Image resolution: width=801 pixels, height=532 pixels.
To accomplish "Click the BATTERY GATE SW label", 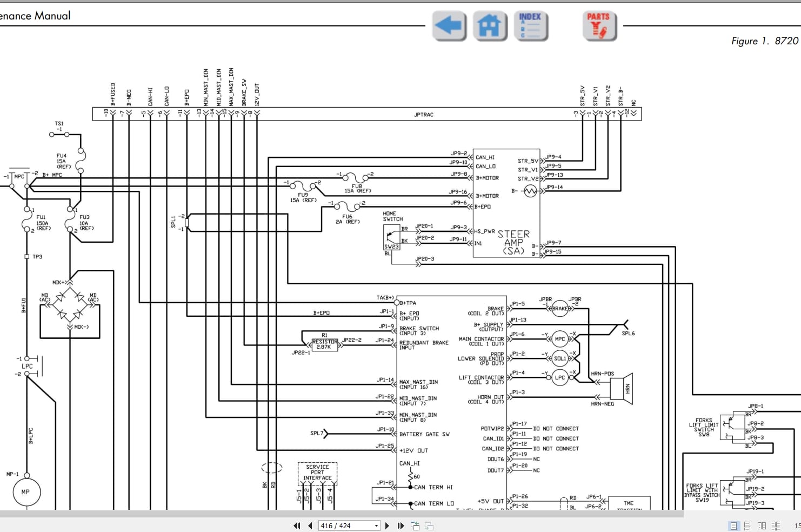I will [424, 434].
